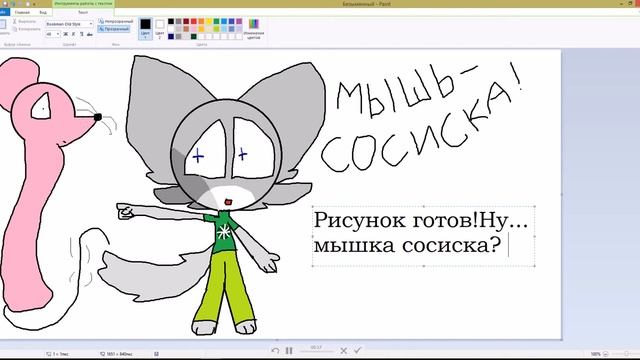Pick the red color swatch
This screenshot has height=360, width=640.
[x=194, y=21]
